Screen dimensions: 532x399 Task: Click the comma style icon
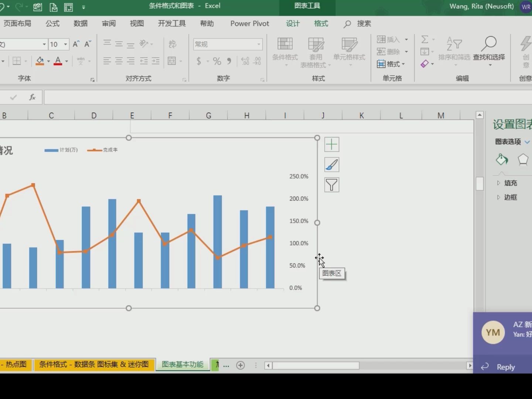pos(229,61)
